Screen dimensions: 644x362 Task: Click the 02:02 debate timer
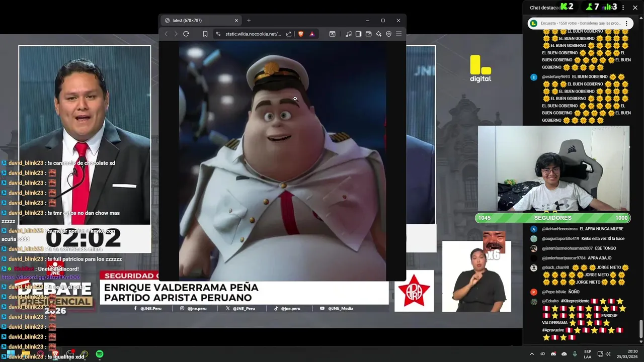pos(84,238)
